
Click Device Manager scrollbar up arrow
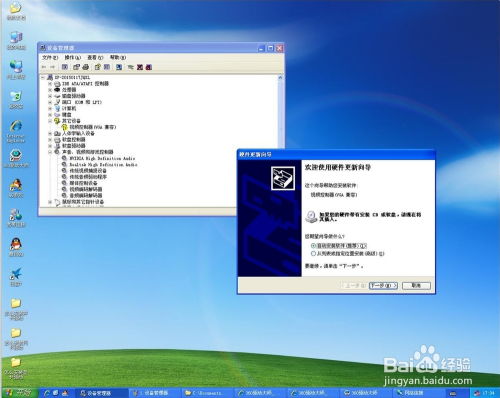tap(280, 78)
